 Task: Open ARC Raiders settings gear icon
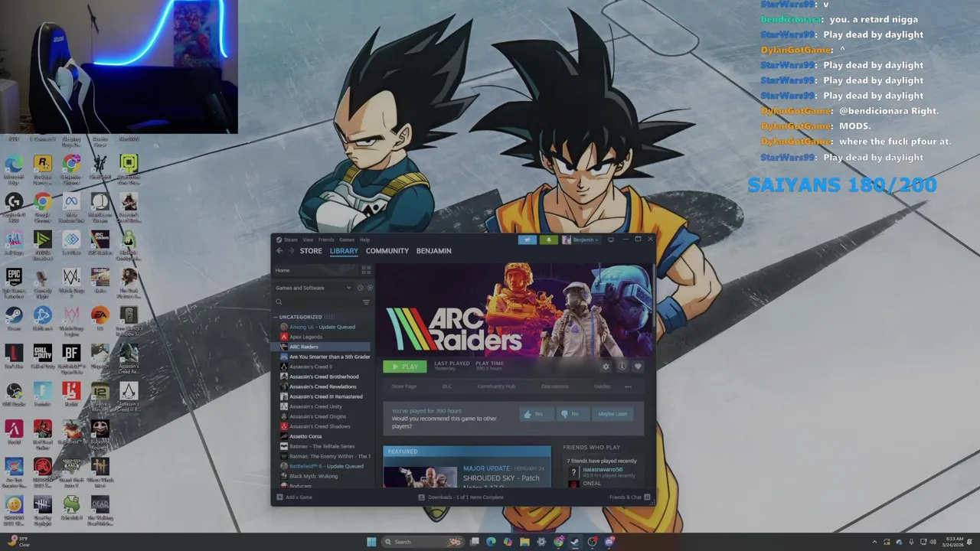tap(606, 367)
